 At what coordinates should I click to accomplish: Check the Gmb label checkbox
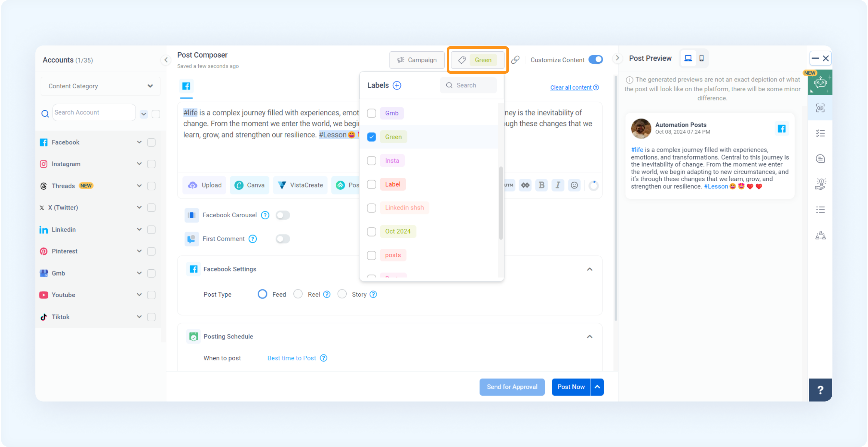[371, 113]
